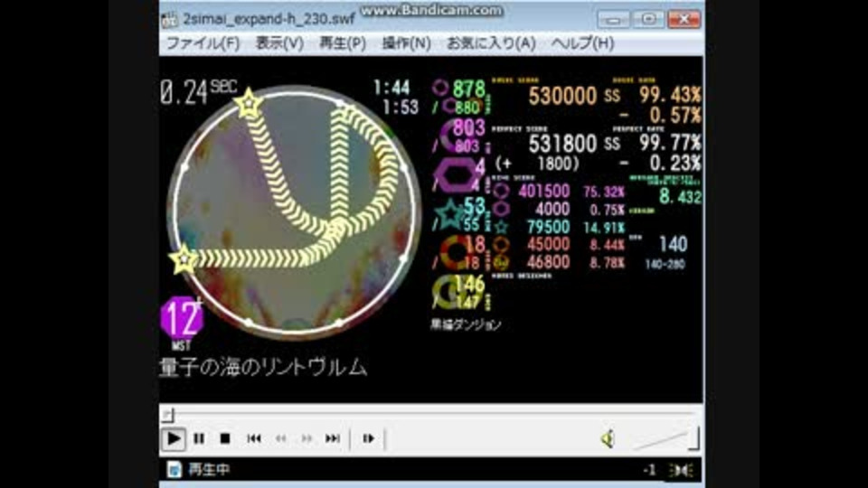The width and height of the screenshot is (868, 488).
Task: Click the 黒猫ダンジョン designer name
Action: pyautogui.click(x=466, y=324)
